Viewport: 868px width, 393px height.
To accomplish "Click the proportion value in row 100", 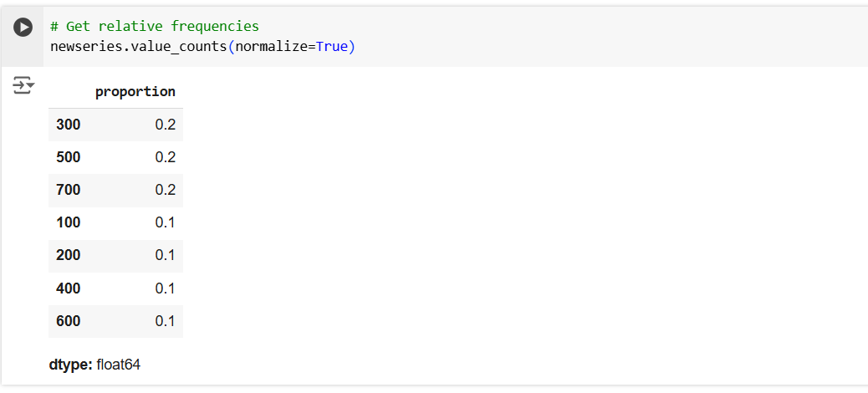I will 166,222.
